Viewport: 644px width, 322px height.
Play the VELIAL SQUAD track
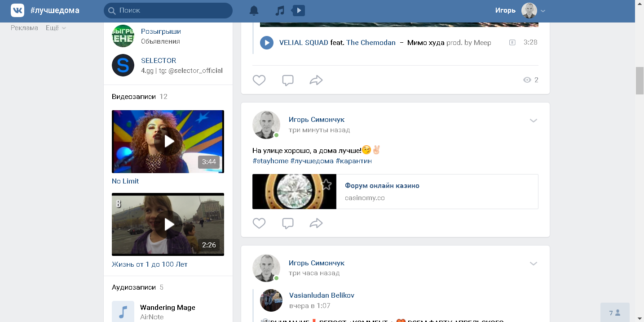click(x=267, y=43)
